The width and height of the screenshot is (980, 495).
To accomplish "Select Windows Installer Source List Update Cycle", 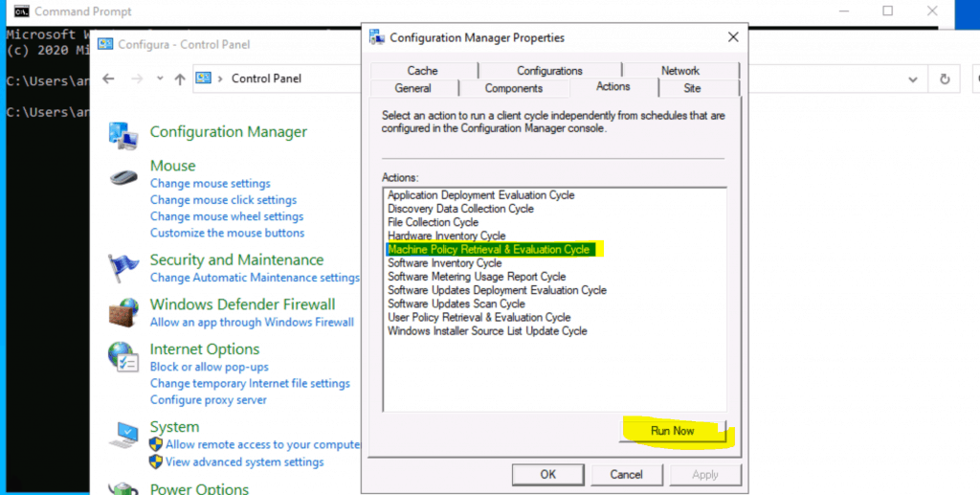I will (x=487, y=330).
